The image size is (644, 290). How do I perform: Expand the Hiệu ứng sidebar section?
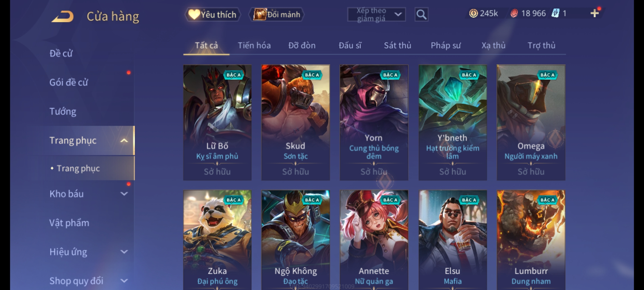tap(124, 252)
